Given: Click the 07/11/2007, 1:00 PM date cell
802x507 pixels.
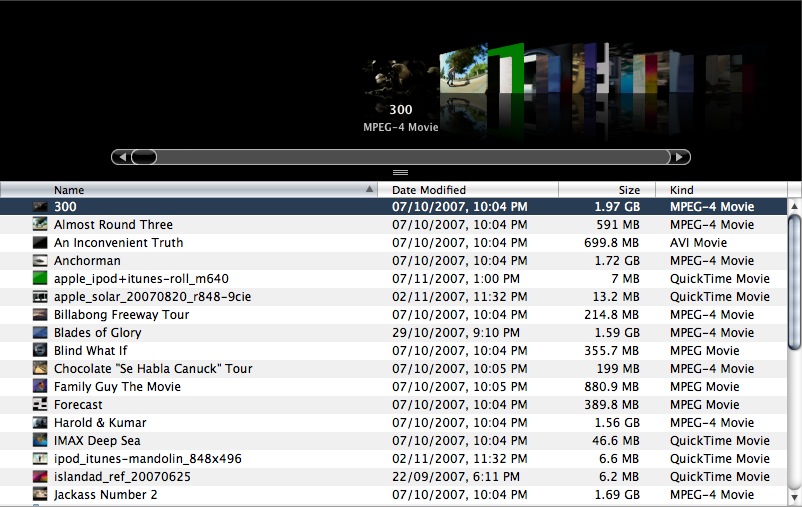Looking at the screenshot, I should click(x=456, y=279).
